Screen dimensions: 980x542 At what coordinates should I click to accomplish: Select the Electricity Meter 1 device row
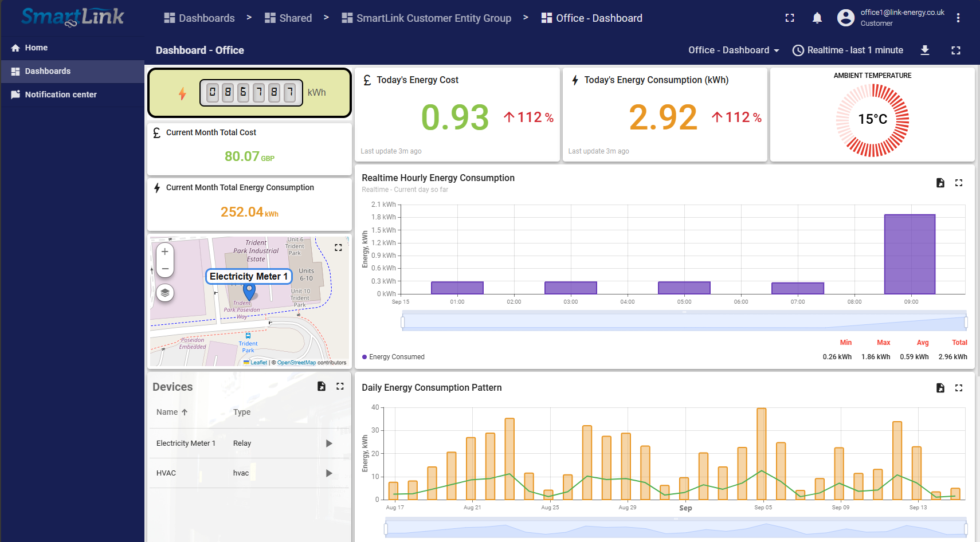249,443
